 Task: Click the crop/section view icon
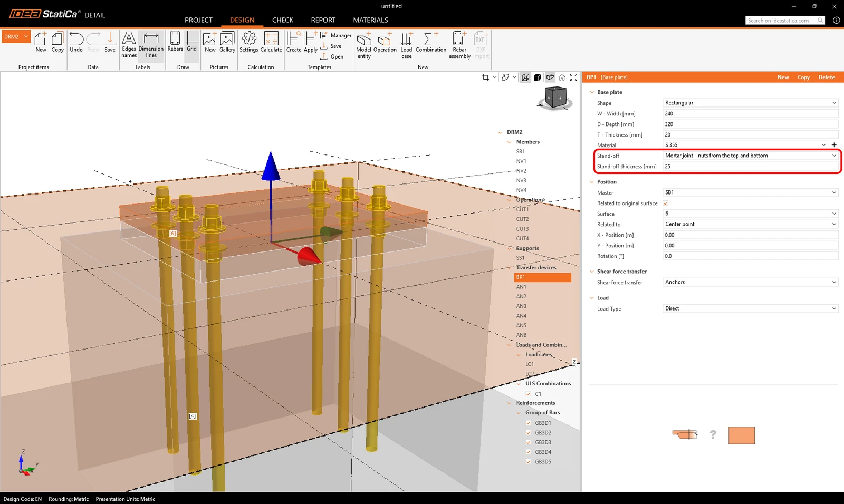click(x=485, y=77)
